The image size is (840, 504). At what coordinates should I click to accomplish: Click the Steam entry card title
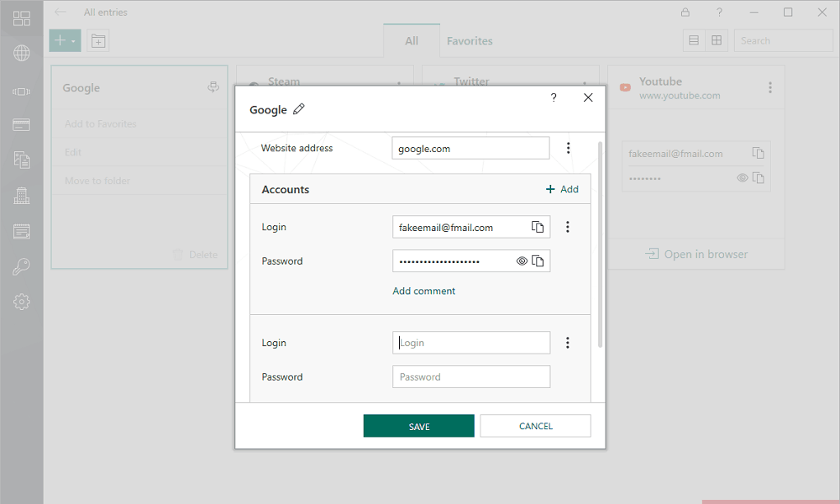coord(284,81)
